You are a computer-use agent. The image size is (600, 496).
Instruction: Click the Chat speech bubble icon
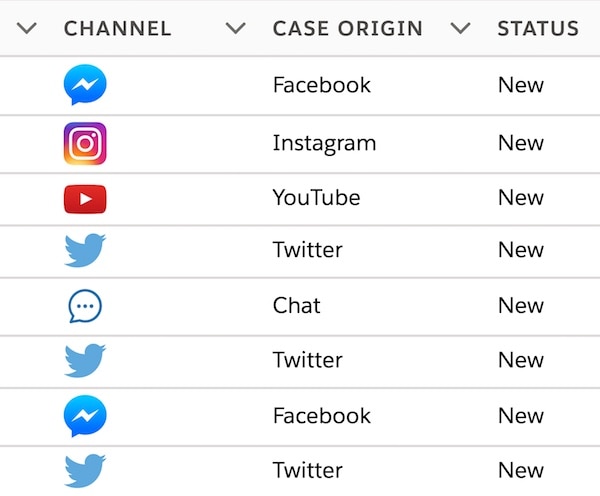pos(85,306)
